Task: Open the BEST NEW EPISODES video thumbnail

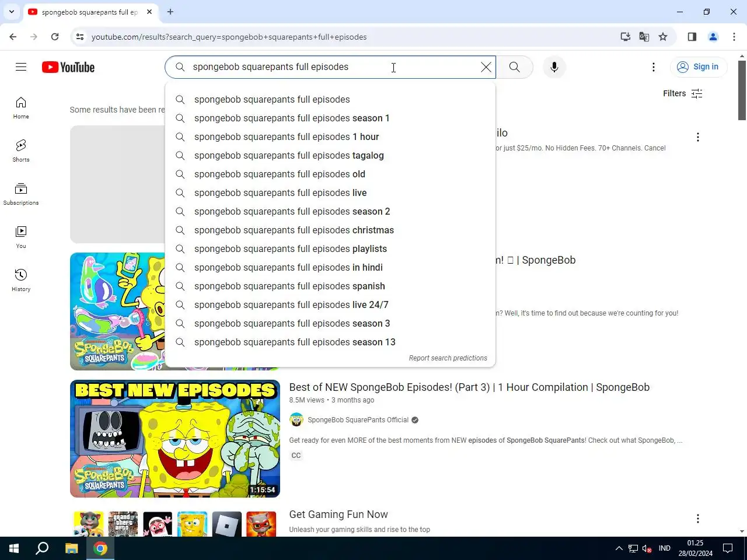Action: 175,439
